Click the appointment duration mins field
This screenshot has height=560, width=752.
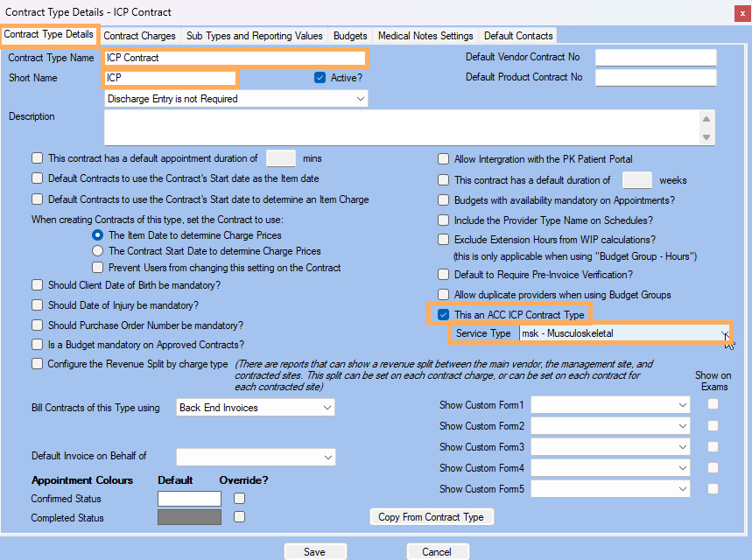click(281, 158)
